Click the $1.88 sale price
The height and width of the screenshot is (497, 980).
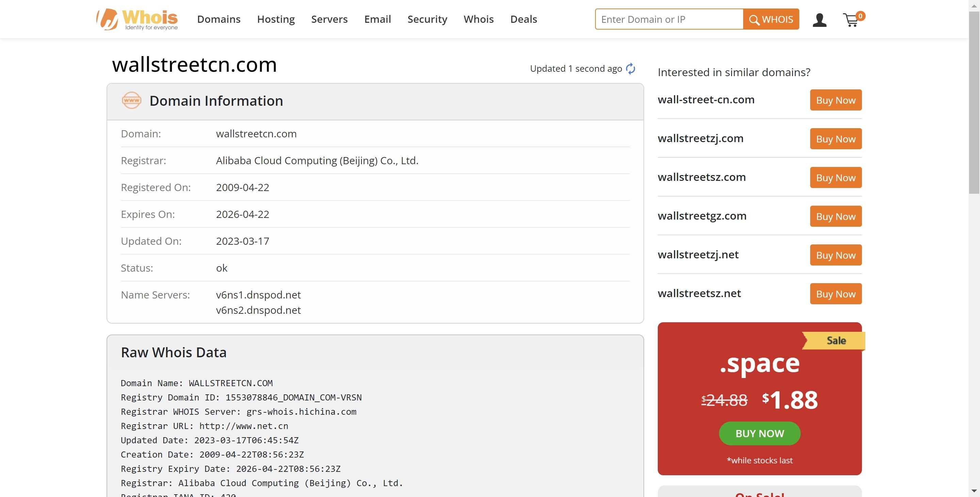point(790,400)
